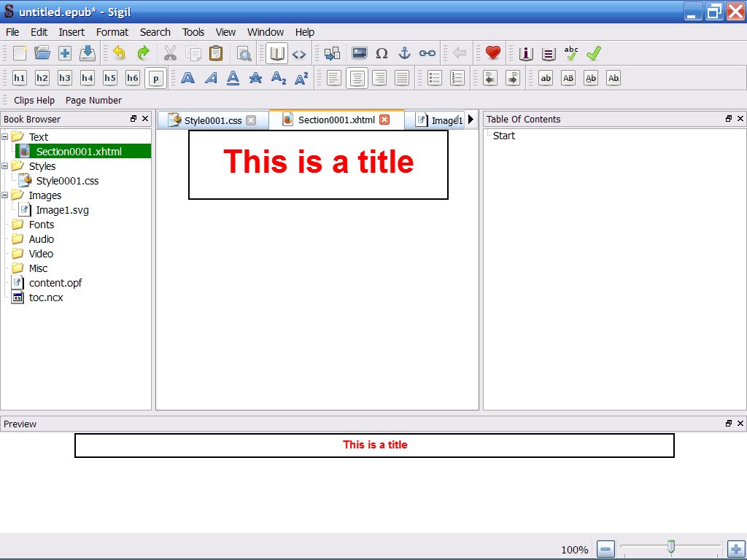Validate EPUB with green checkmark
This screenshot has height=560, width=747.
pyautogui.click(x=594, y=53)
